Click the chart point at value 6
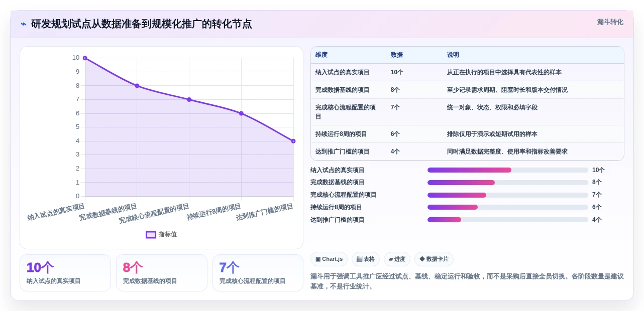Screen dimensions: 644x311 point(241,113)
